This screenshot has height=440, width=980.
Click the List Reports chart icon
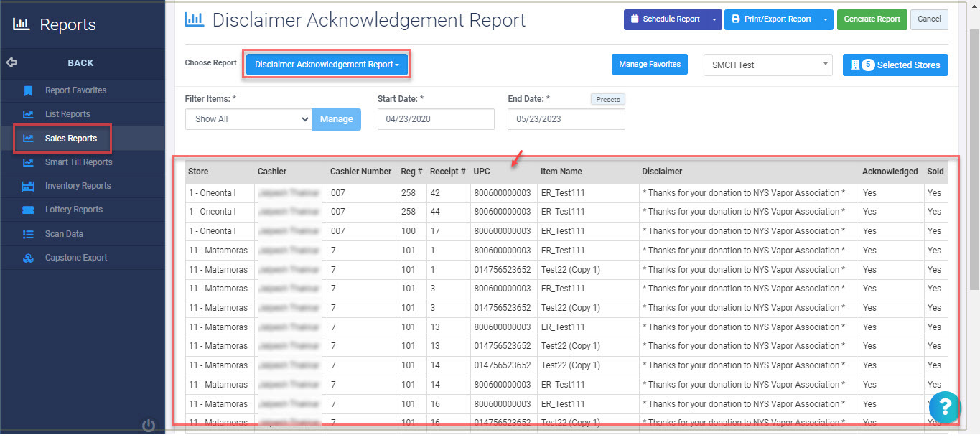28,114
